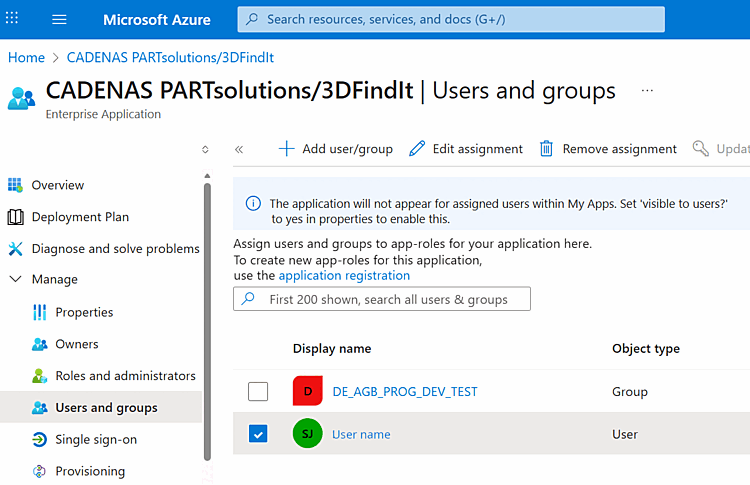Click the sidebar scrollbar up arrow
750x485 pixels.
click(x=207, y=176)
